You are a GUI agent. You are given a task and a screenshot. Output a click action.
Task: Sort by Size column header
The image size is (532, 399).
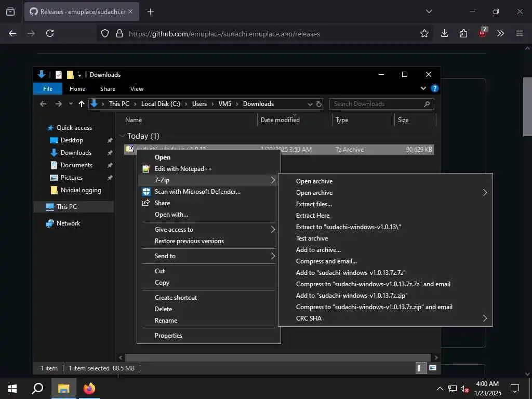pyautogui.click(x=403, y=120)
